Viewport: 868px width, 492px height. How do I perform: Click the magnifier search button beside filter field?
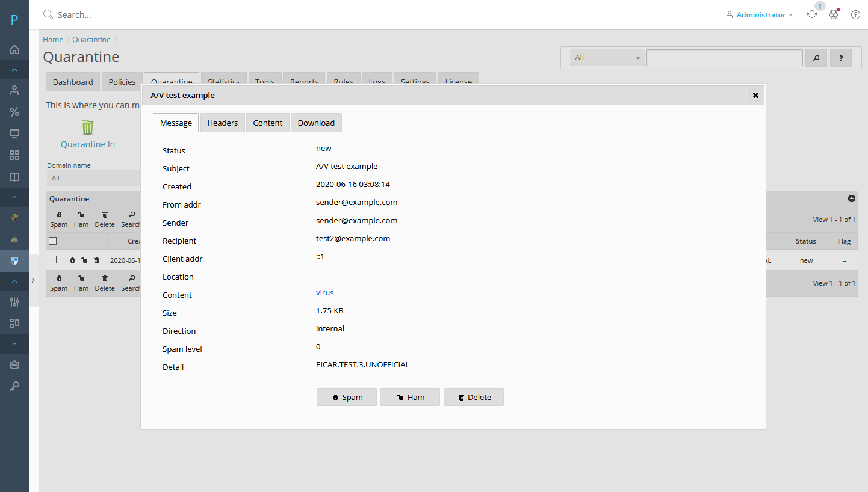click(x=816, y=58)
